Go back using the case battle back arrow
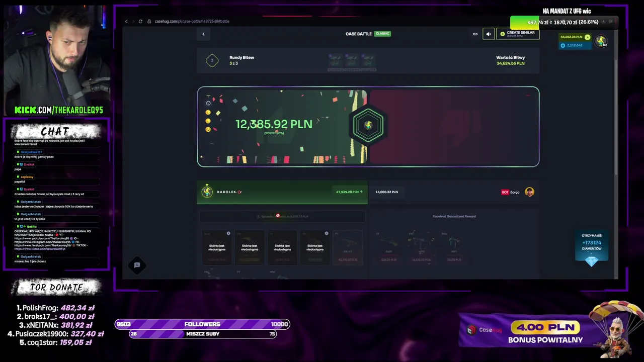This screenshot has width=644, height=362. [203, 34]
